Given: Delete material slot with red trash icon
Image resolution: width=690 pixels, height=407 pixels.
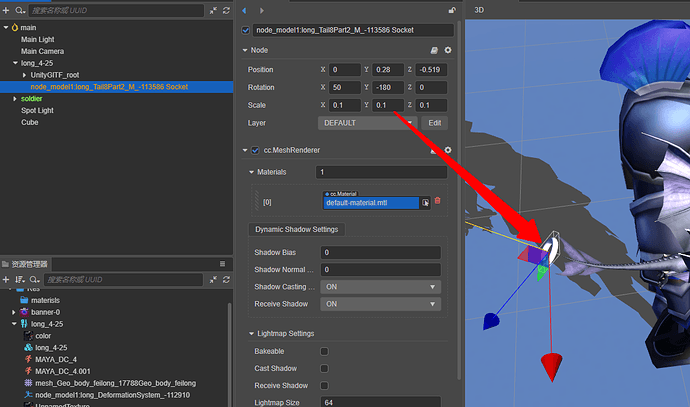Looking at the screenshot, I should pyautogui.click(x=437, y=201).
